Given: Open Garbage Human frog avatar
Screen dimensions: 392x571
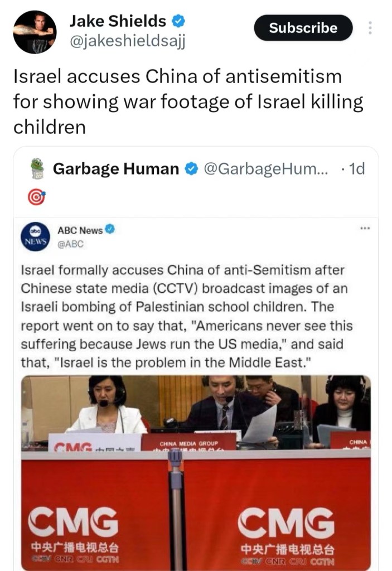Looking at the screenshot, I should (37, 168).
